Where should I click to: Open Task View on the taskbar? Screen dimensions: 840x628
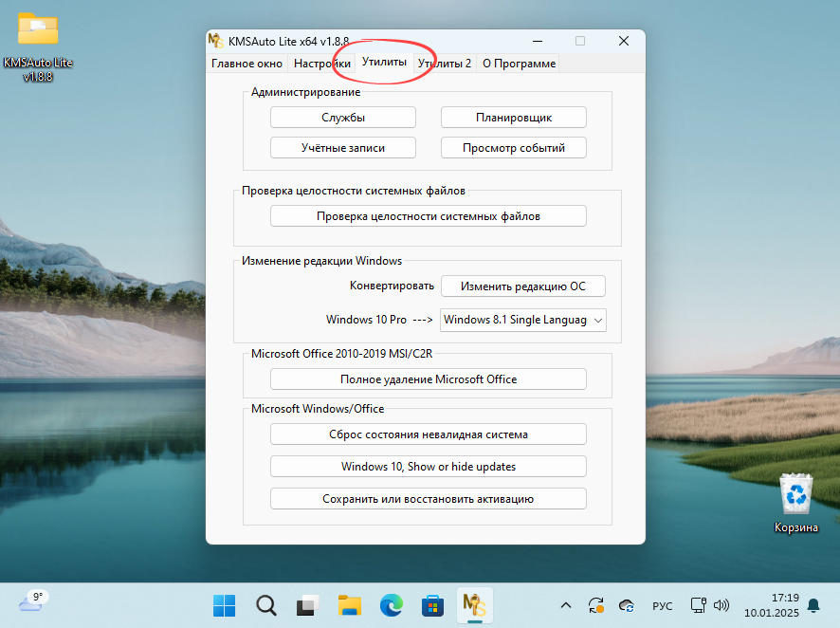(x=306, y=605)
